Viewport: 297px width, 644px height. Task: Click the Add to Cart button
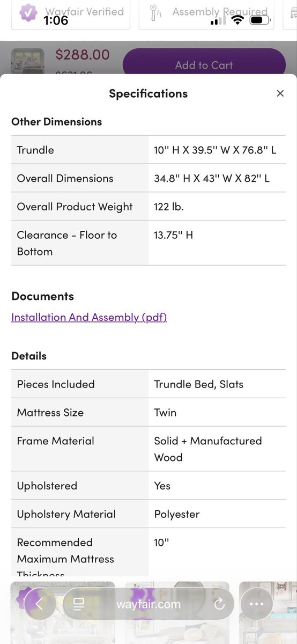204,65
